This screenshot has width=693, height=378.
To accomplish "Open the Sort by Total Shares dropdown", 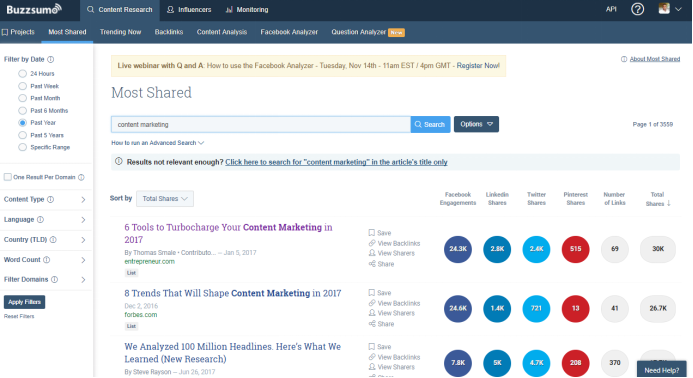I will [x=165, y=199].
